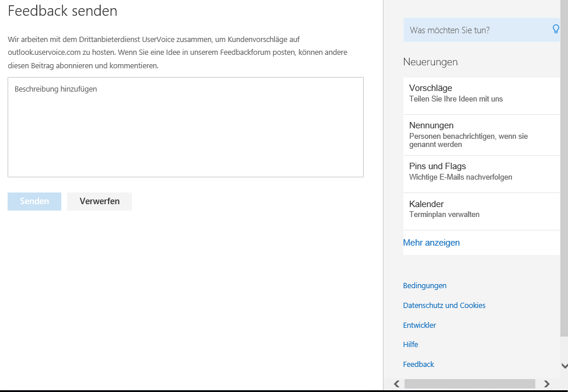Click the vertical scrollbar track on right edge
This screenshot has width=568, height=392.
(x=564, y=348)
